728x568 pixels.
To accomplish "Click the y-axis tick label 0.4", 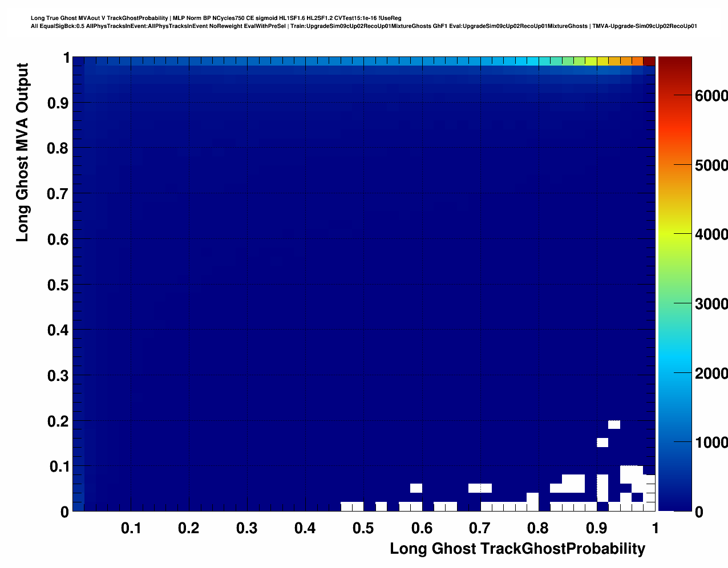I will tap(58, 330).
